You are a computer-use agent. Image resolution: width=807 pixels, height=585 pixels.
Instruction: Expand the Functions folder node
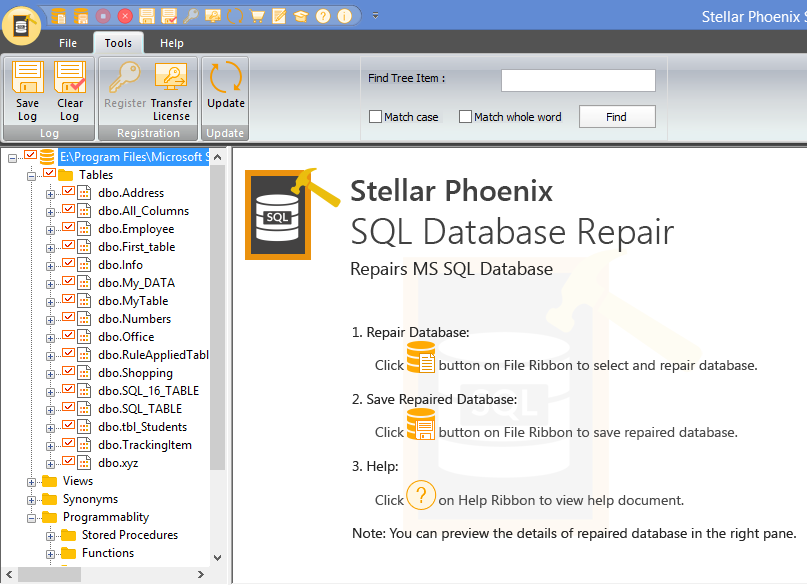(x=50, y=554)
